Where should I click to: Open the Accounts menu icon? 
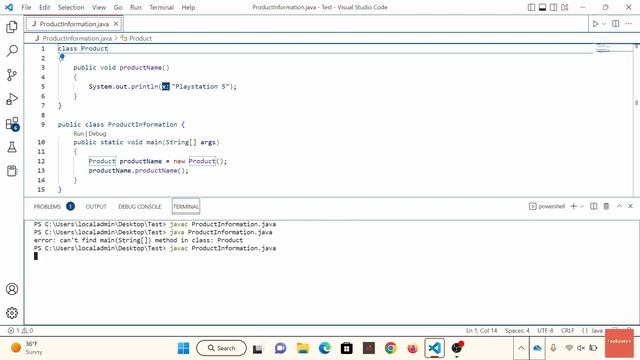(12, 289)
